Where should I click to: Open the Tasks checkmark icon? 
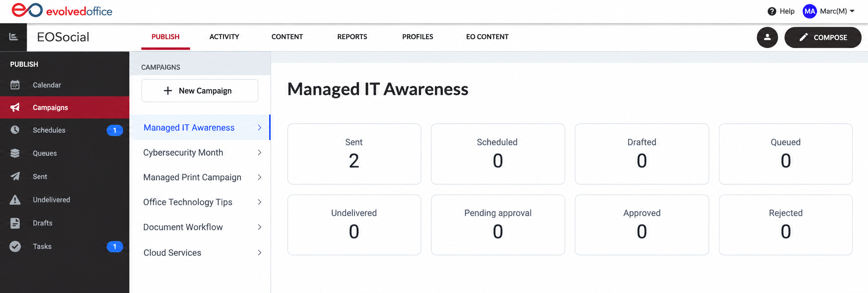click(15, 246)
